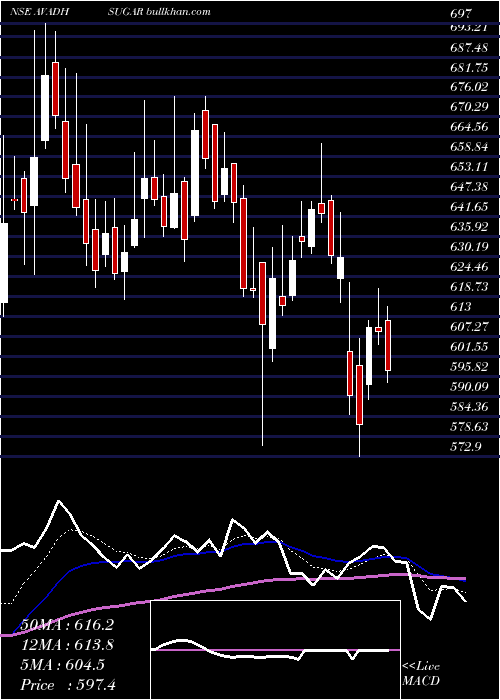The image size is (500, 700).
Task: Click the 601.55 price axis label
Action: point(469,347)
